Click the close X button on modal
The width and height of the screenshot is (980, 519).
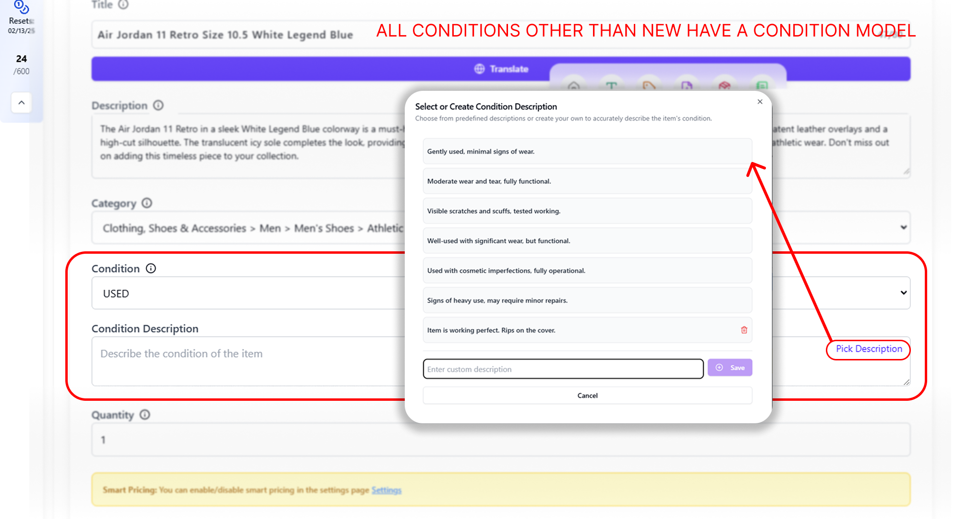point(760,101)
